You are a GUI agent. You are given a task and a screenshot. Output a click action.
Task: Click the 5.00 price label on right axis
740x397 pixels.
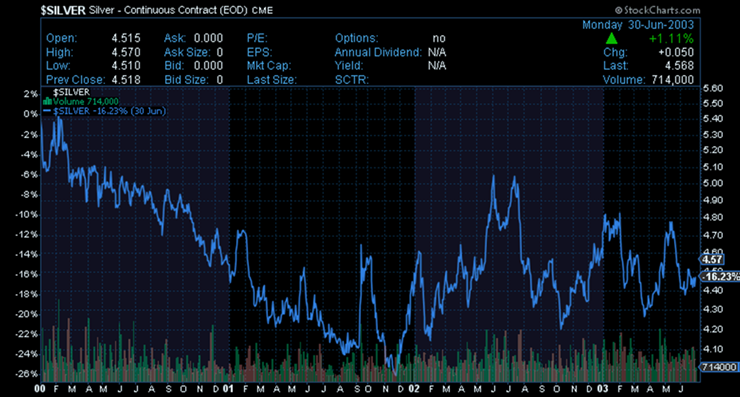pos(713,183)
